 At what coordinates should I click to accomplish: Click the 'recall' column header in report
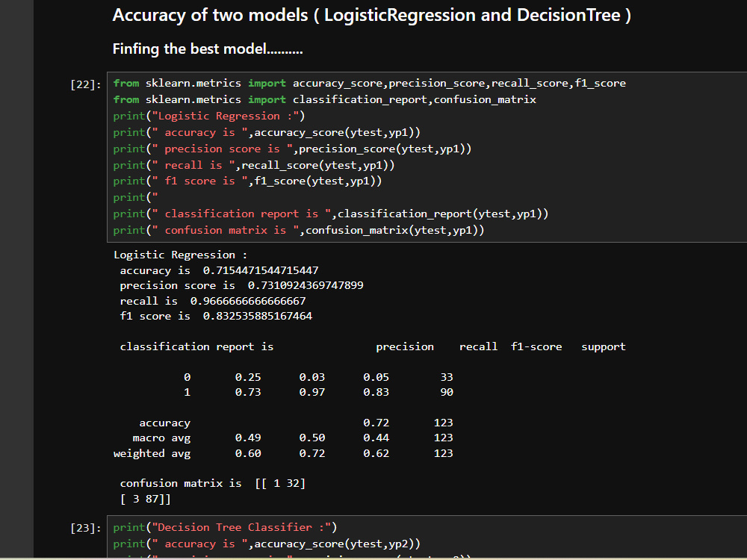(x=478, y=346)
